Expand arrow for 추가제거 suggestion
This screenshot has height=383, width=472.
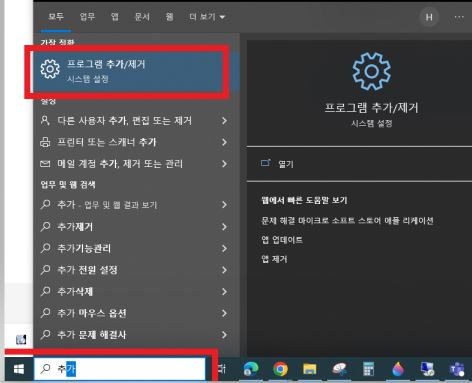225,227
